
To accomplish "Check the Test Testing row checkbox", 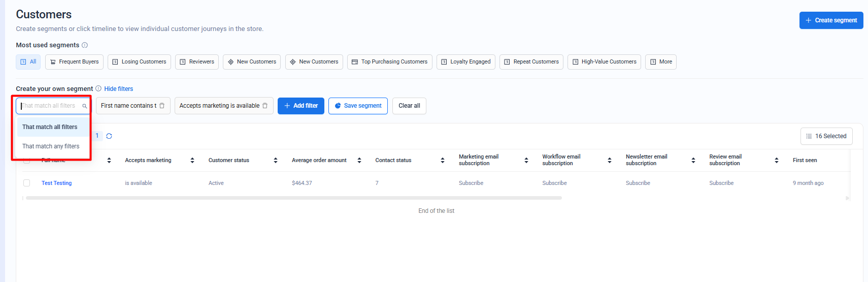I will tap(27, 183).
